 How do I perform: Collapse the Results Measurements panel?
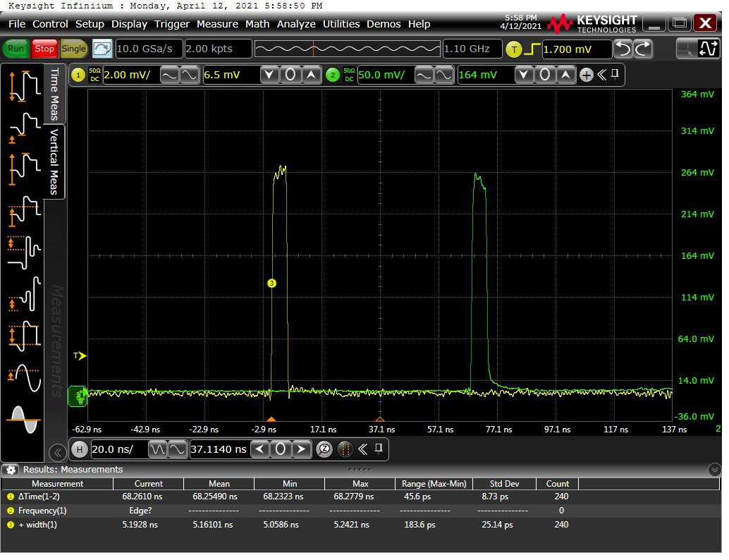(714, 470)
